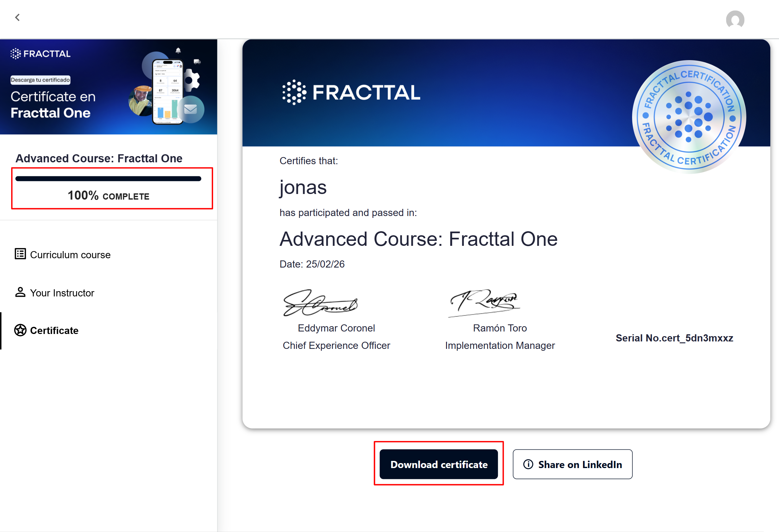Open the Curriculum course section
The image size is (779, 532).
tap(71, 255)
